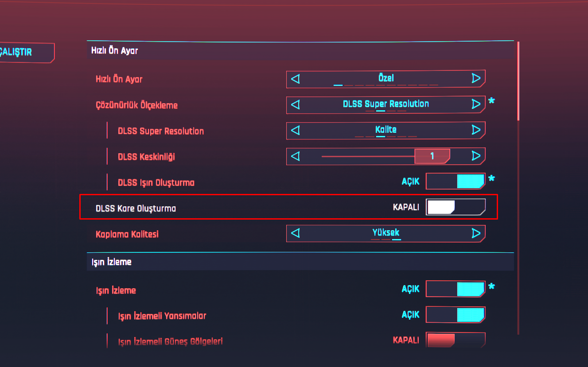Click right arrow for Kaplama Kalitesi
The width and height of the screenshot is (588, 367).
click(x=476, y=233)
